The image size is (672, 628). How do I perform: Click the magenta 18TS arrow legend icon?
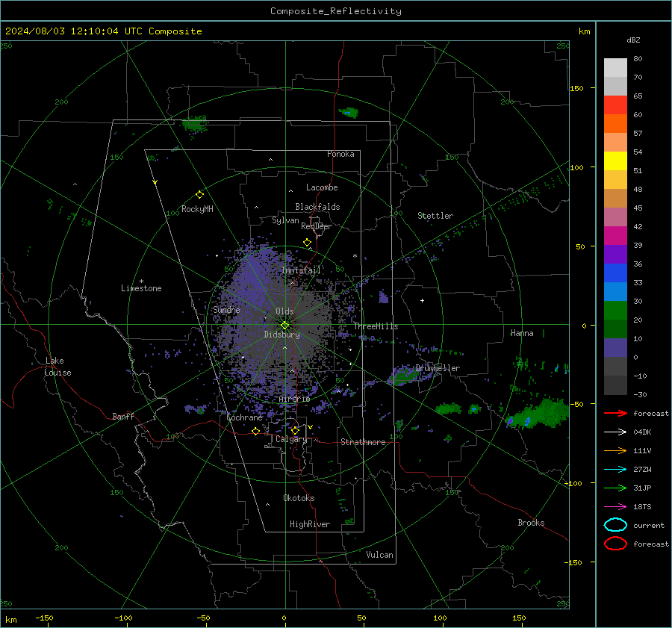pos(615,506)
